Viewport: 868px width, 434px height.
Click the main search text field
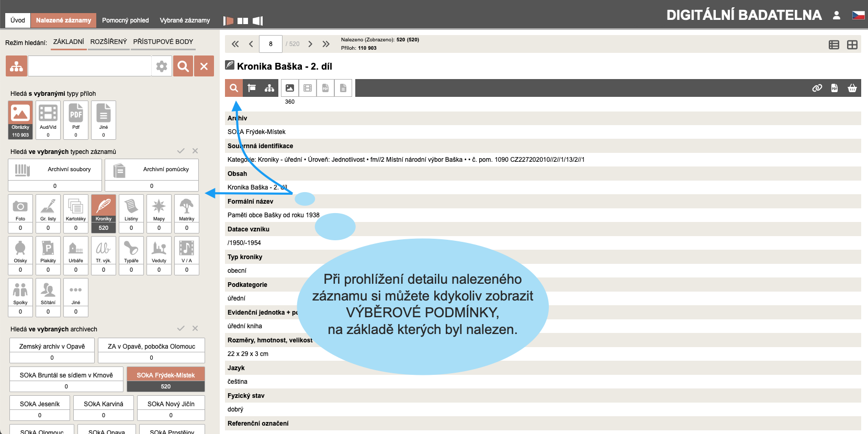89,66
